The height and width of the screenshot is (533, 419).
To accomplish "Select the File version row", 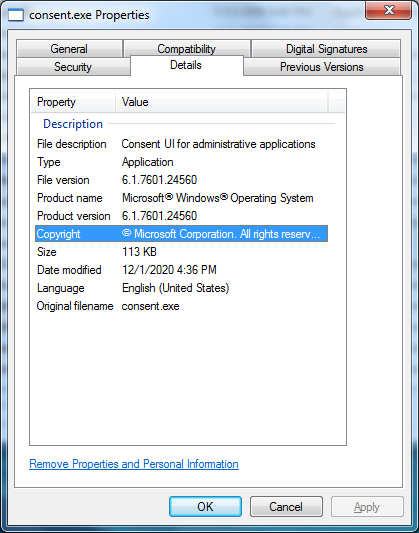I will [x=181, y=180].
